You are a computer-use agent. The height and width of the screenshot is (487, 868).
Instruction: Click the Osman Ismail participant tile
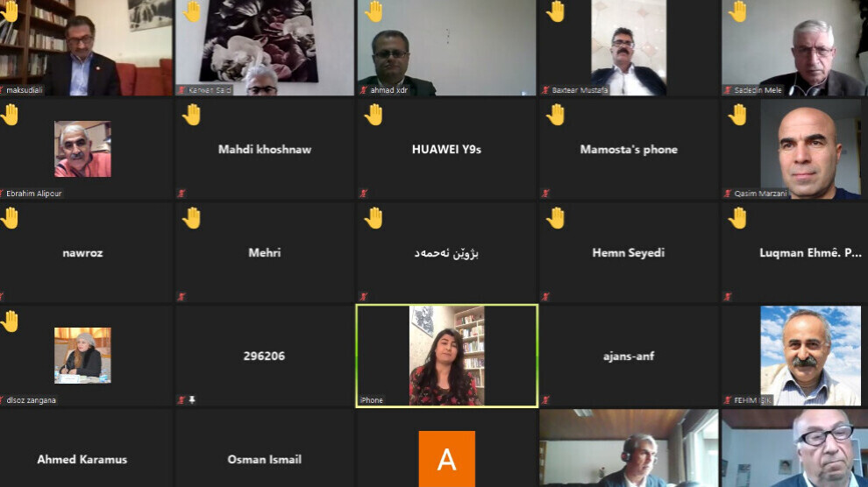[x=264, y=448]
